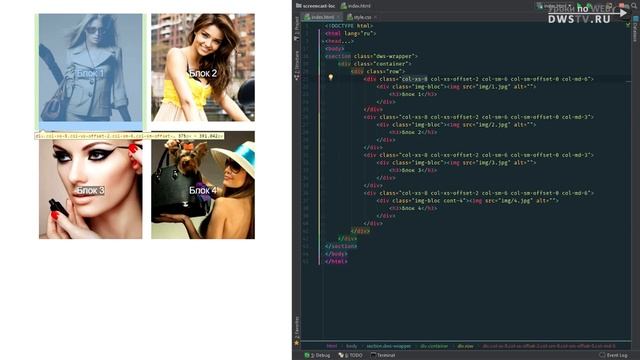Select body in the breadcrumb bar
The width and height of the screenshot is (640, 360).
pyautogui.click(x=351, y=346)
